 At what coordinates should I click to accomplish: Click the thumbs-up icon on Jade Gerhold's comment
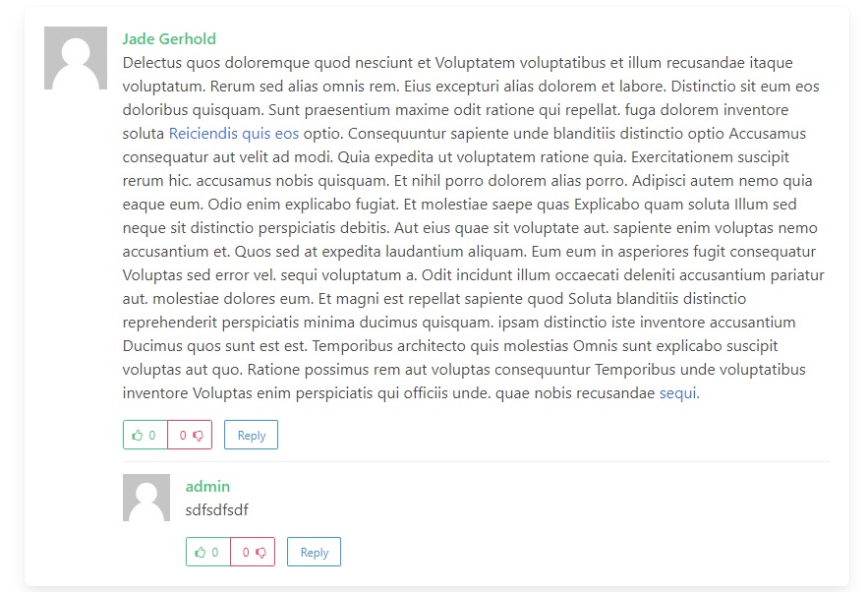[138, 435]
